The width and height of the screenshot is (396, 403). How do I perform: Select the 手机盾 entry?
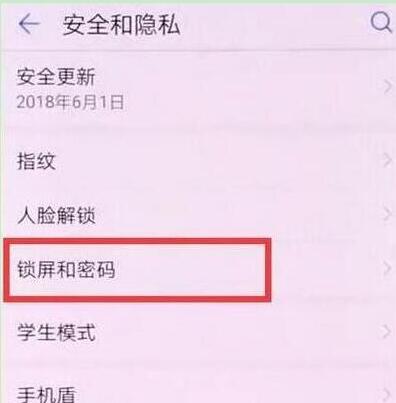46,394
